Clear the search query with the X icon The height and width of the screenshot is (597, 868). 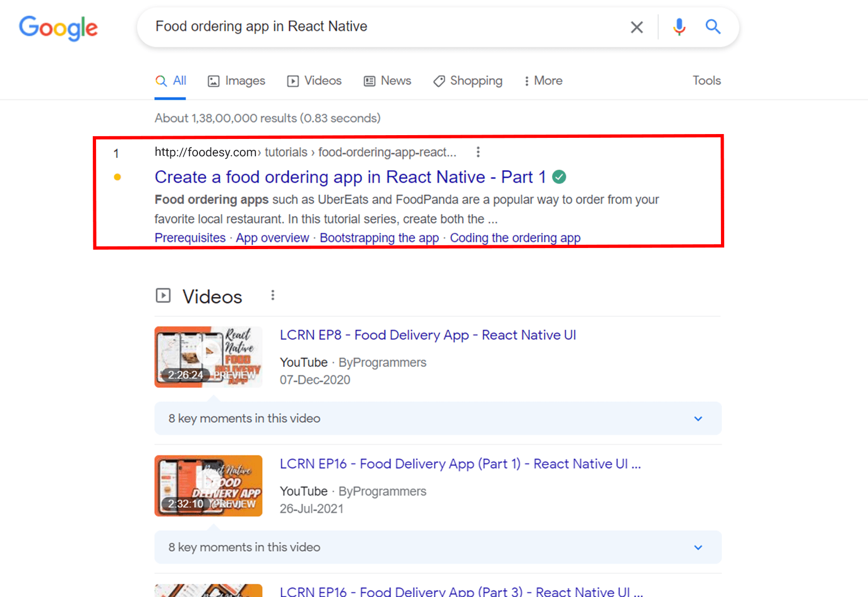(x=636, y=27)
